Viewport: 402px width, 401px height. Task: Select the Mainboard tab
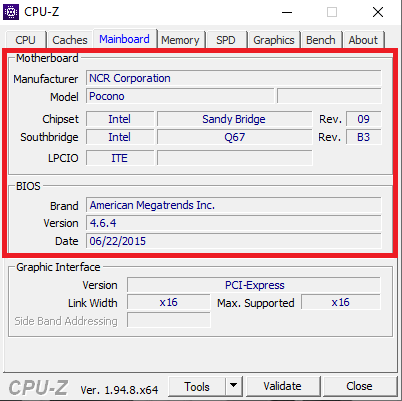pyautogui.click(x=124, y=39)
